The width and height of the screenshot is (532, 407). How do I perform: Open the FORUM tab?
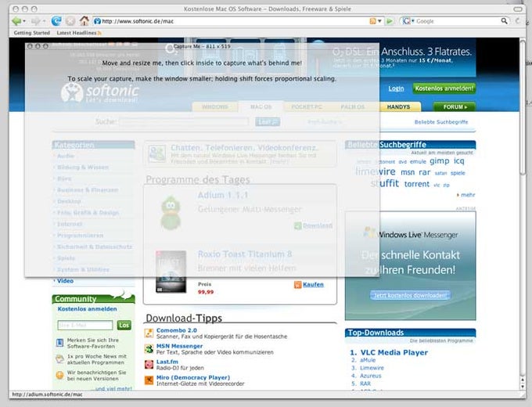click(455, 107)
